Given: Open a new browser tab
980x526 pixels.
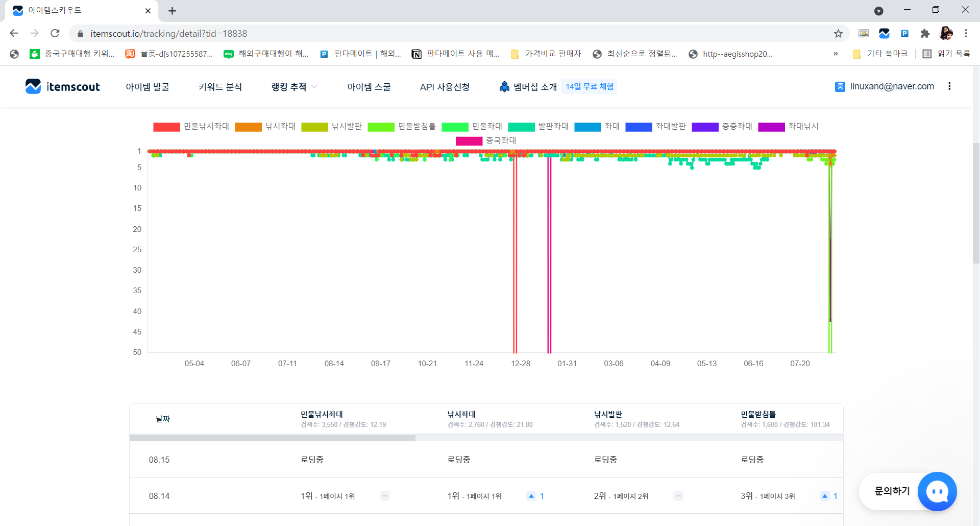Looking at the screenshot, I should pos(173,11).
